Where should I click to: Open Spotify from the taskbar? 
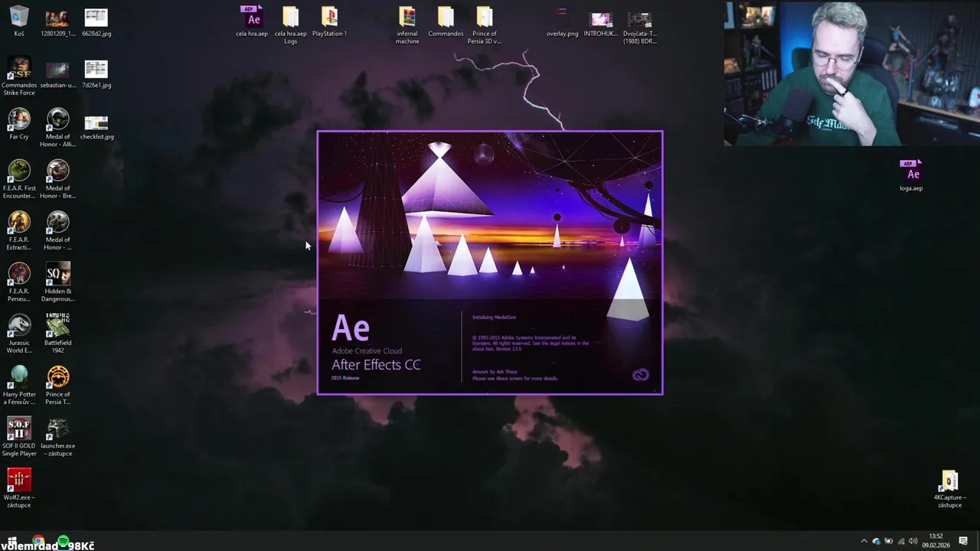63,541
